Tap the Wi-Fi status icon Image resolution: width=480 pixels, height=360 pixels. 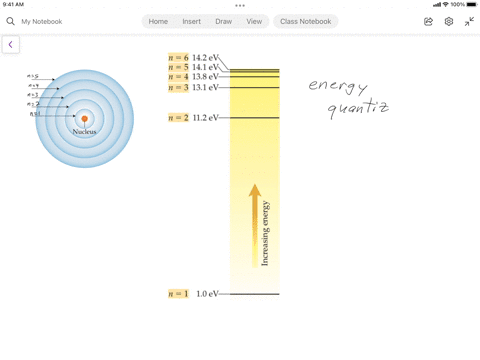point(446,4)
